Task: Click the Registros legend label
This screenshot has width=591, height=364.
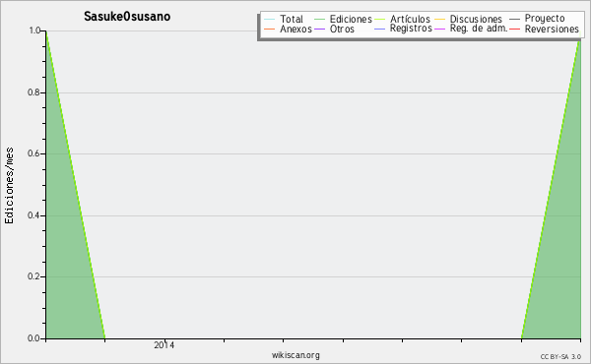Action: 411,29
